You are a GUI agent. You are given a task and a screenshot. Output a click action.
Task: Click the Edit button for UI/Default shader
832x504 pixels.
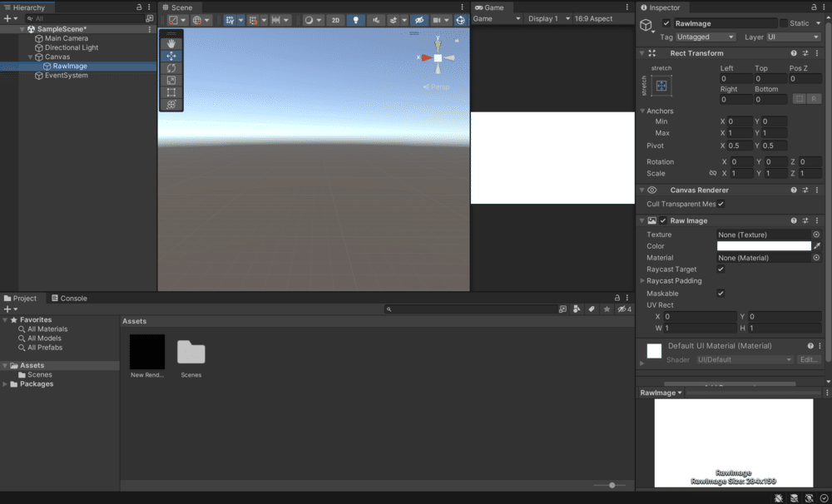pos(808,359)
